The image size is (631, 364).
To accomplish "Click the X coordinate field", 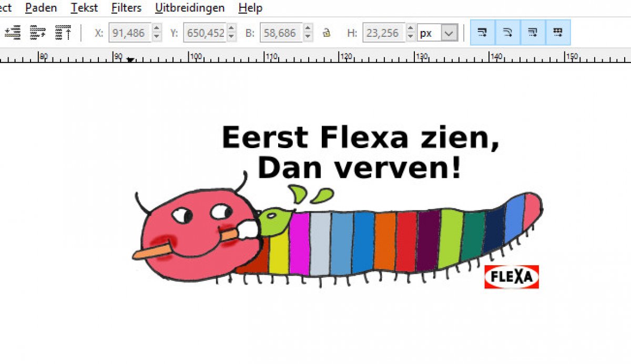I will coord(130,33).
